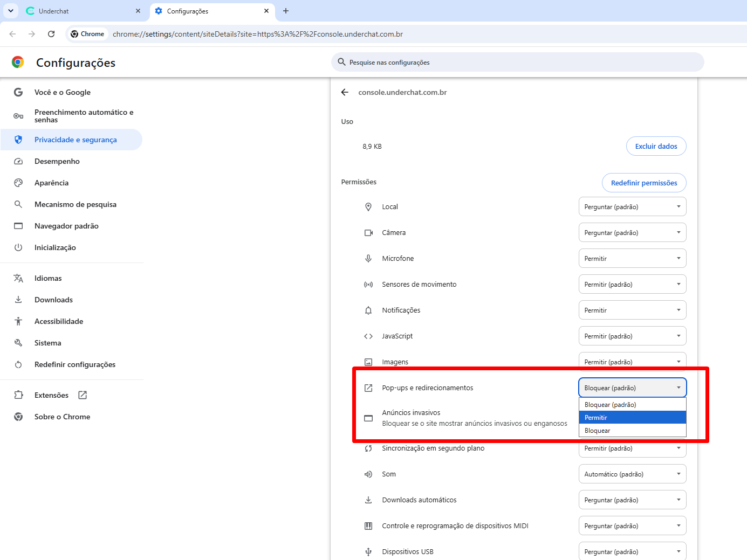The width and height of the screenshot is (747, 560).
Task: Open the Sincronização em segundo plano dropdown
Action: click(632, 449)
